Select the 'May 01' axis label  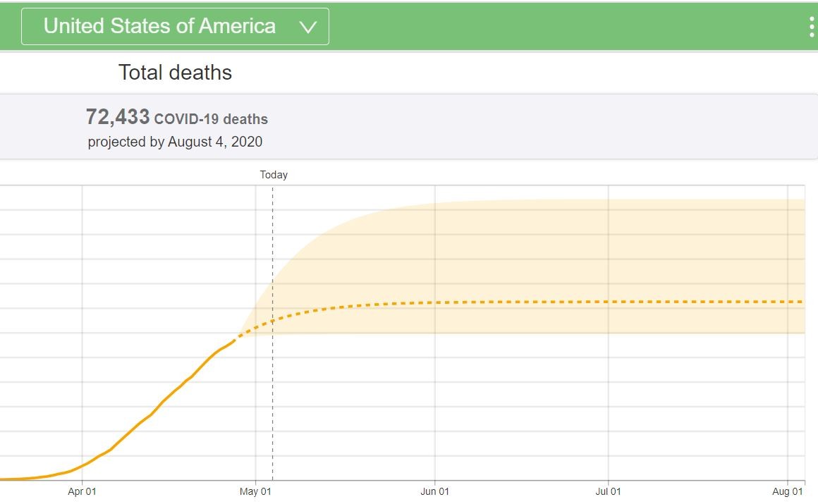[255, 491]
